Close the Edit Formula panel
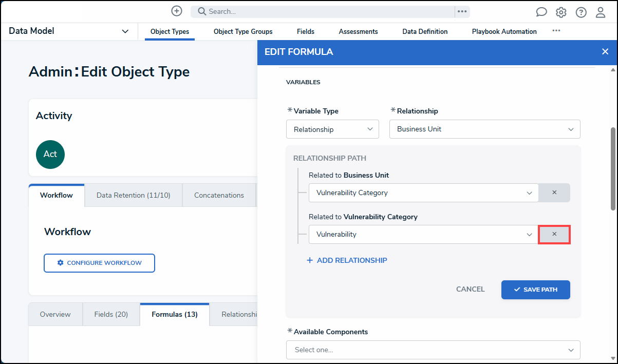This screenshot has height=364, width=618. (605, 51)
